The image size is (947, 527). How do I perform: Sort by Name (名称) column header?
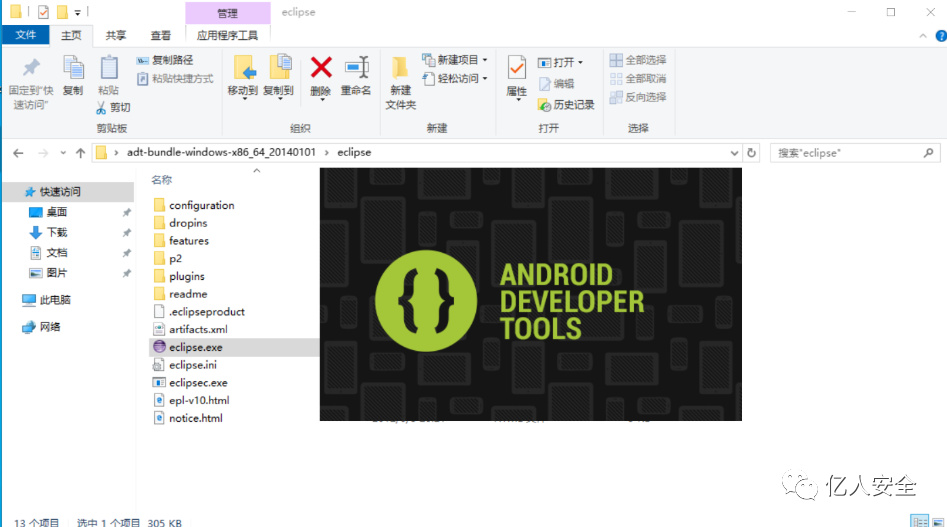pyautogui.click(x=161, y=180)
